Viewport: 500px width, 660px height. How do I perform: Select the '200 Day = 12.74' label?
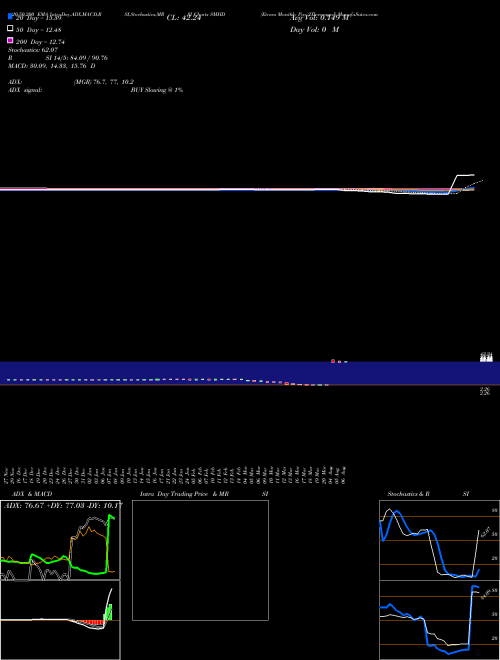(40, 42)
